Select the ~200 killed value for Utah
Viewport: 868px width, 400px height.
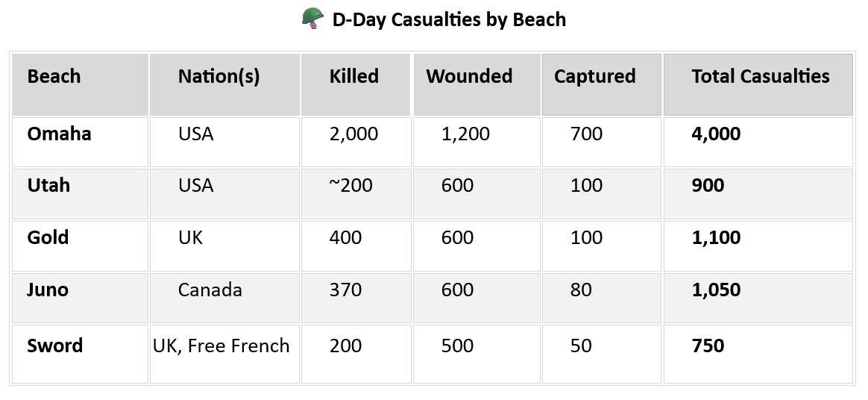[350, 186]
